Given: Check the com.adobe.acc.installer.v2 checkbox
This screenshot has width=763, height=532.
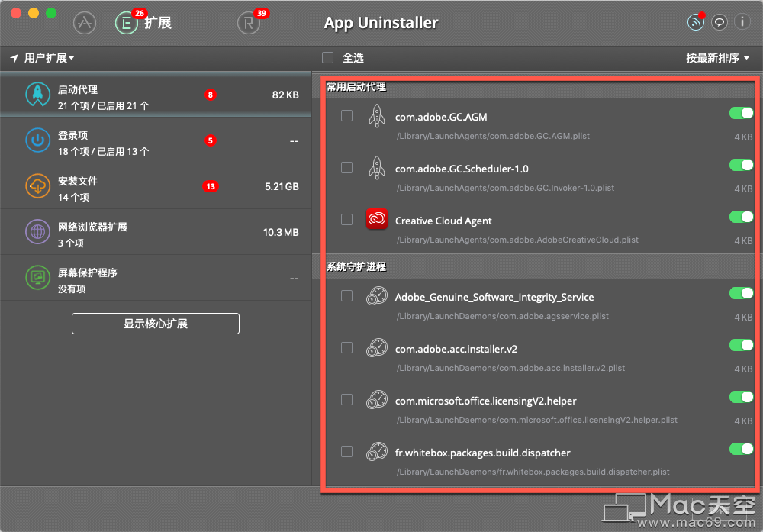Looking at the screenshot, I should tap(346, 347).
